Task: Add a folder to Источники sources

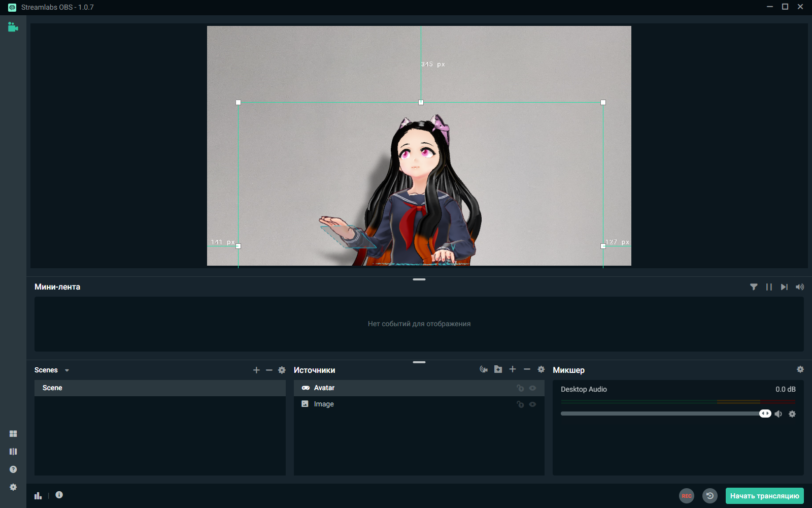Action: coord(498,369)
